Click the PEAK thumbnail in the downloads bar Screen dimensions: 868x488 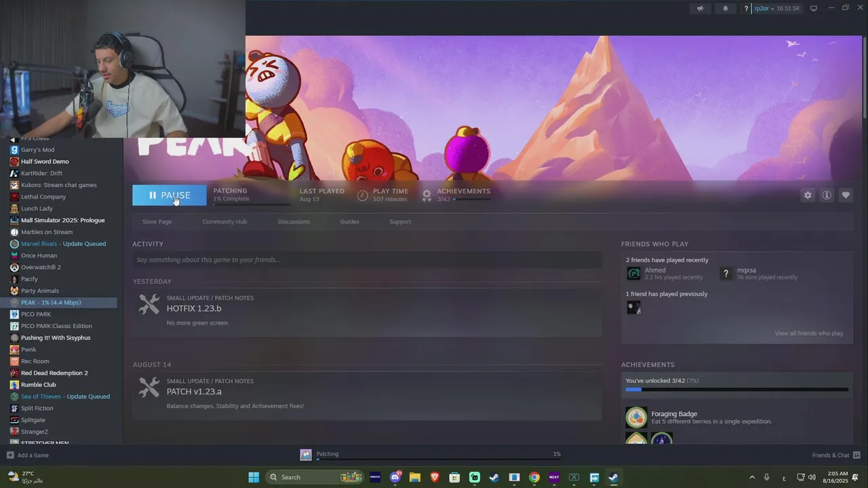coord(306,455)
